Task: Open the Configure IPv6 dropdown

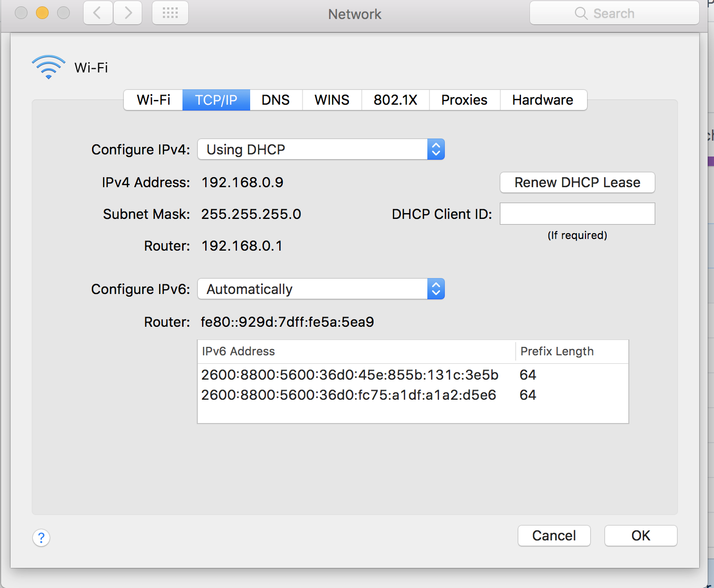Action: [321, 289]
